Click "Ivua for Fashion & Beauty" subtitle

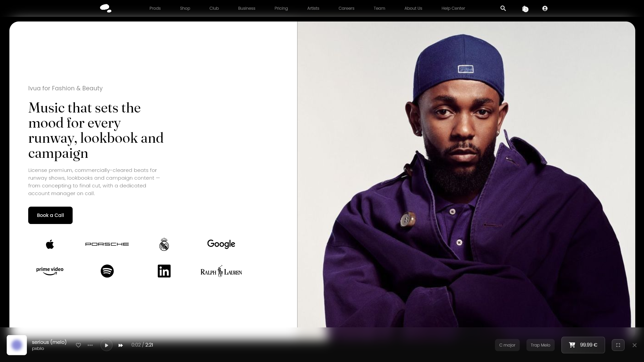tap(65, 88)
